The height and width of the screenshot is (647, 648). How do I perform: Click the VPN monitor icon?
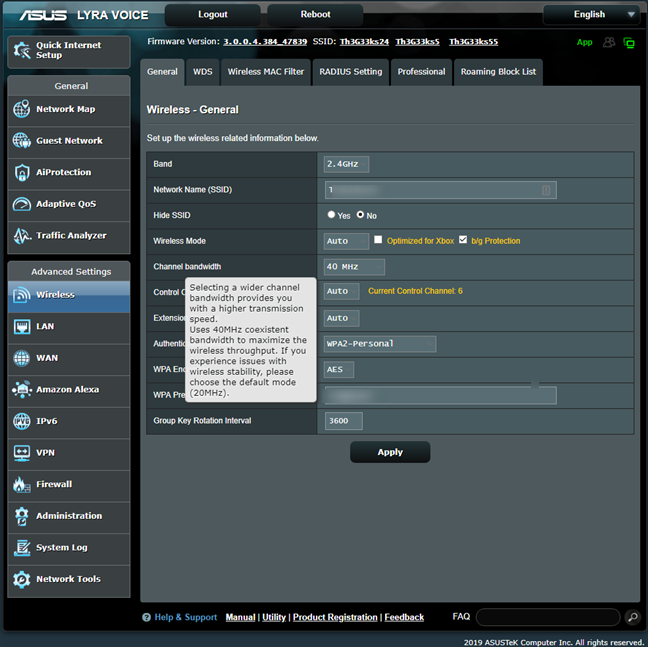21,453
